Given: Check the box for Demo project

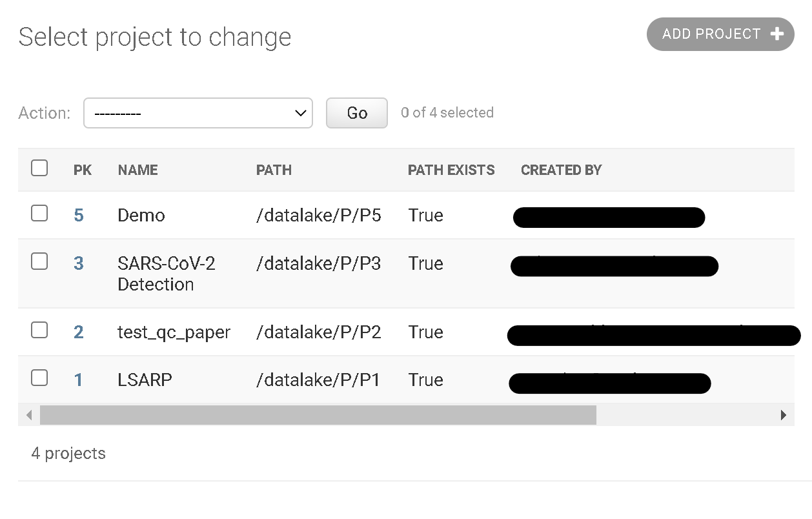Looking at the screenshot, I should point(39,213).
